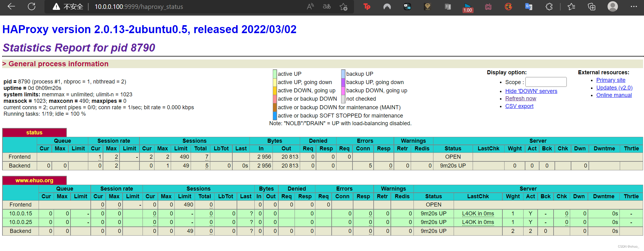Open the document reader extension icon
Screen dimensions: 644x251
tap(448, 6)
